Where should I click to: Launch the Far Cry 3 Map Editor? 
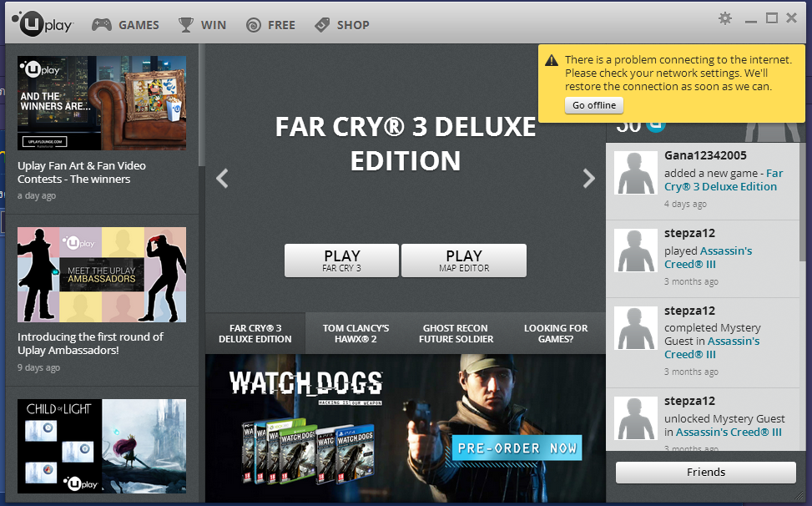pos(464,261)
